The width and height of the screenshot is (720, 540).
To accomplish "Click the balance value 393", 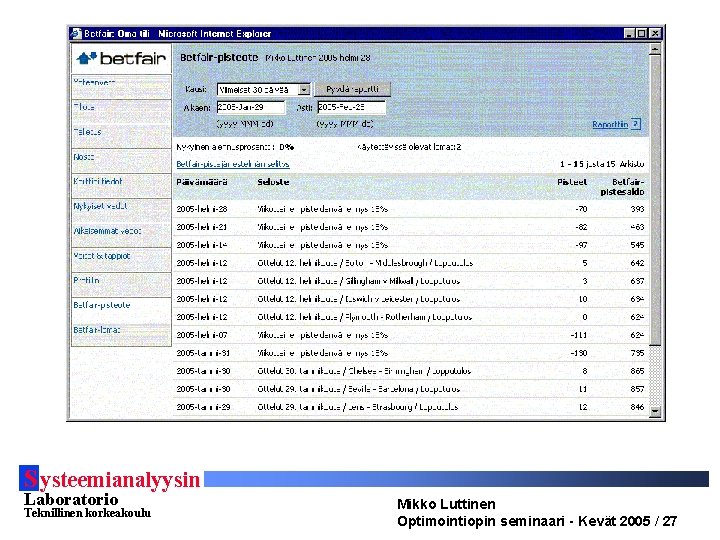I will tap(637, 209).
